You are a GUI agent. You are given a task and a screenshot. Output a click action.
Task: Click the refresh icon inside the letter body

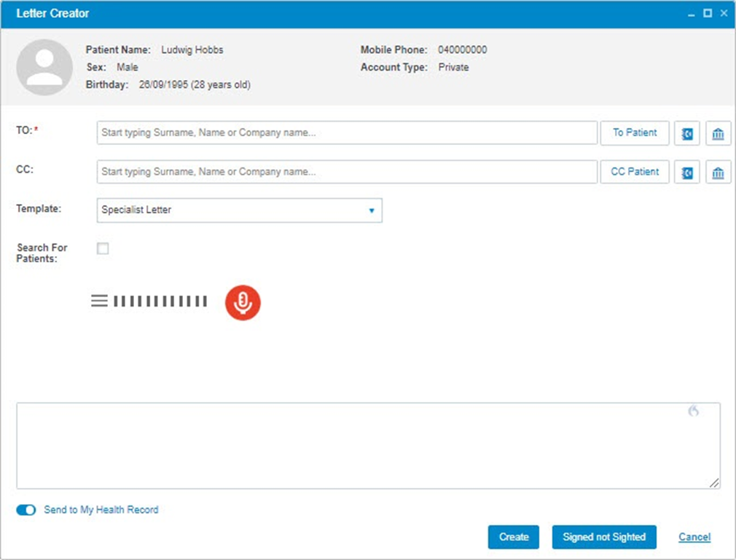[693, 411]
